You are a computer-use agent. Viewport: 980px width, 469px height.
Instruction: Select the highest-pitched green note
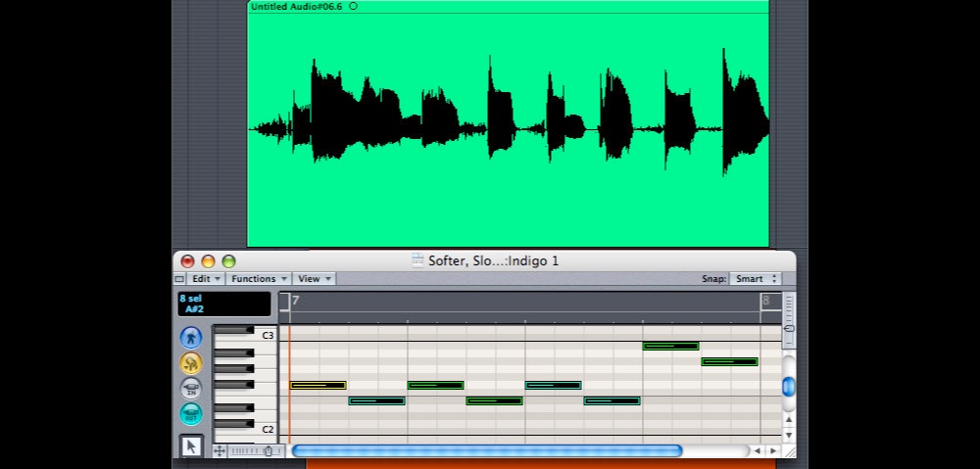670,346
